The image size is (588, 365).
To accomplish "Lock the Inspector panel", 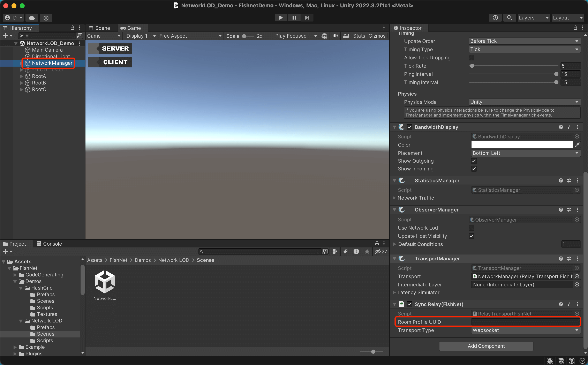I will pos(575,28).
